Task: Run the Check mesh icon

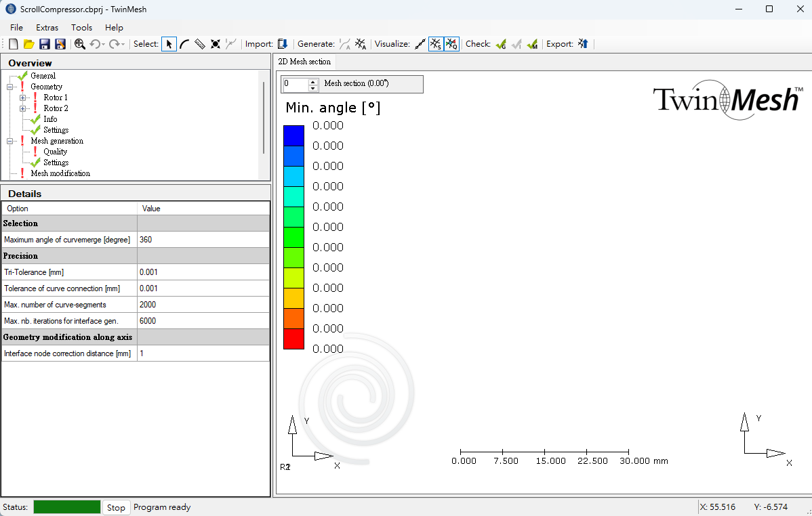Action: pos(532,44)
